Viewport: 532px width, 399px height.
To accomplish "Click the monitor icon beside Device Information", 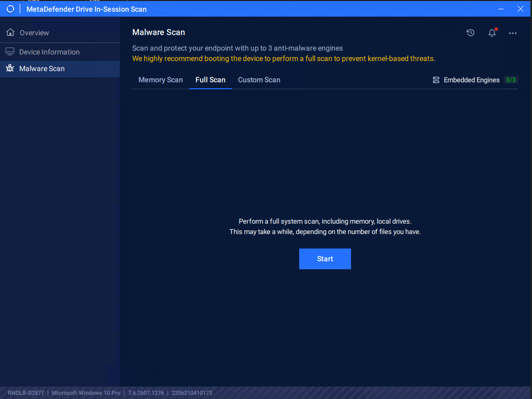I will coord(10,51).
